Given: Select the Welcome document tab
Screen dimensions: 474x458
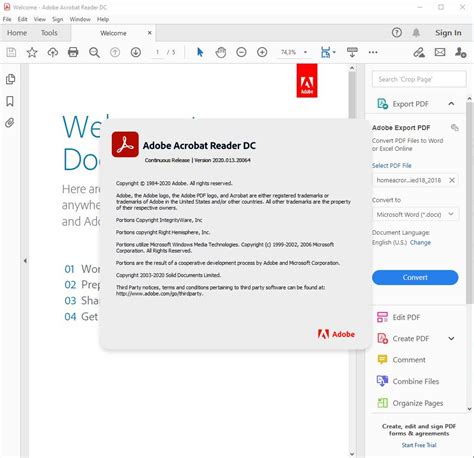Looking at the screenshot, I should tap(113, 33).
